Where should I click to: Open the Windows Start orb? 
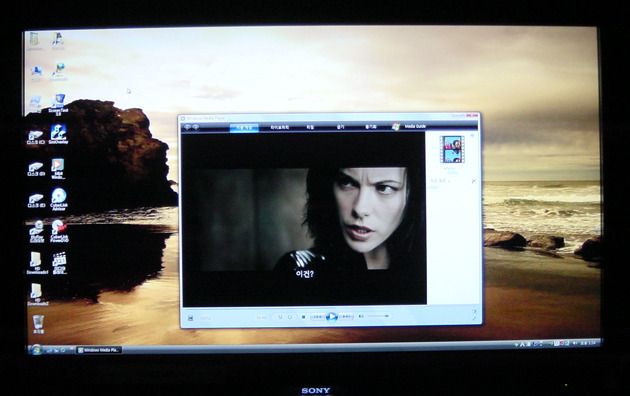point(36,349)
